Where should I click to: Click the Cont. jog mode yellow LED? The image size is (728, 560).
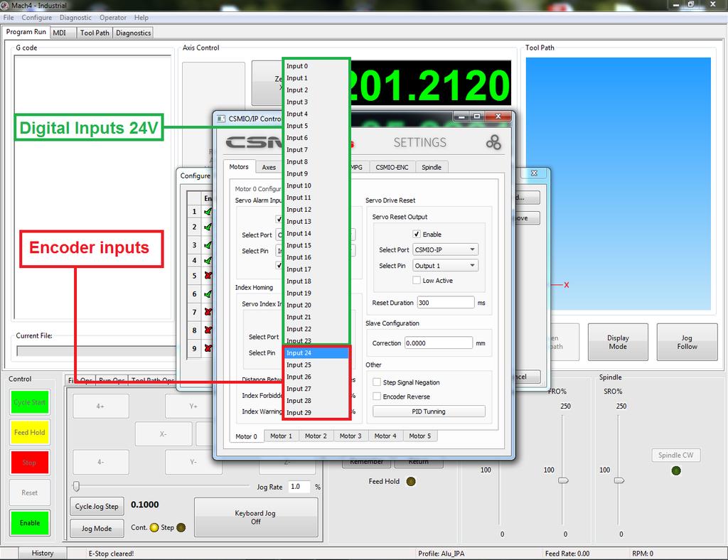(154, 527)
